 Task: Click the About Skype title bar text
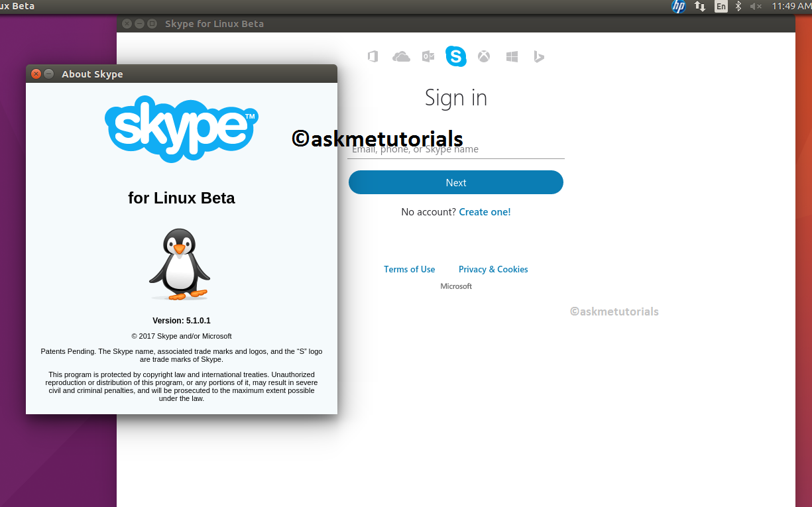click(92, 74)
